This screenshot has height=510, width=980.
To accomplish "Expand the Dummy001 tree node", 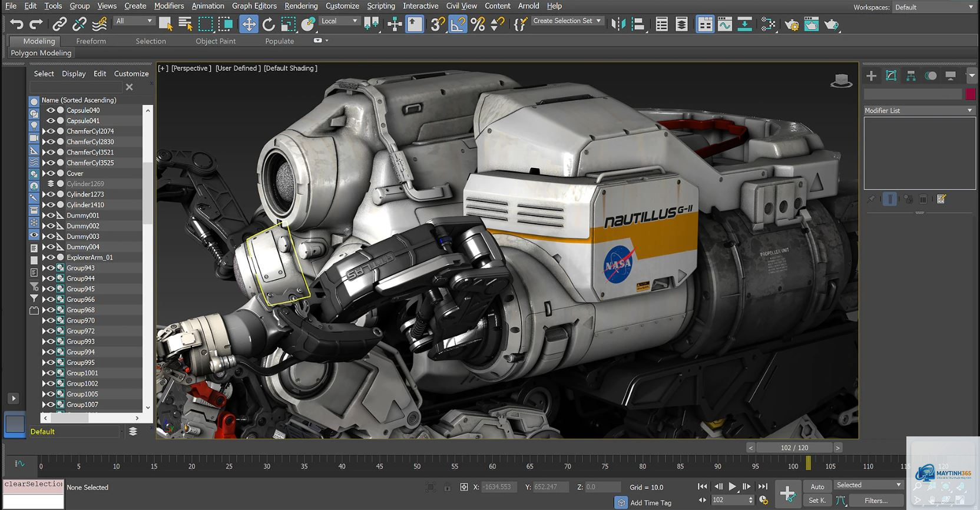I will [x=44, y=216].
